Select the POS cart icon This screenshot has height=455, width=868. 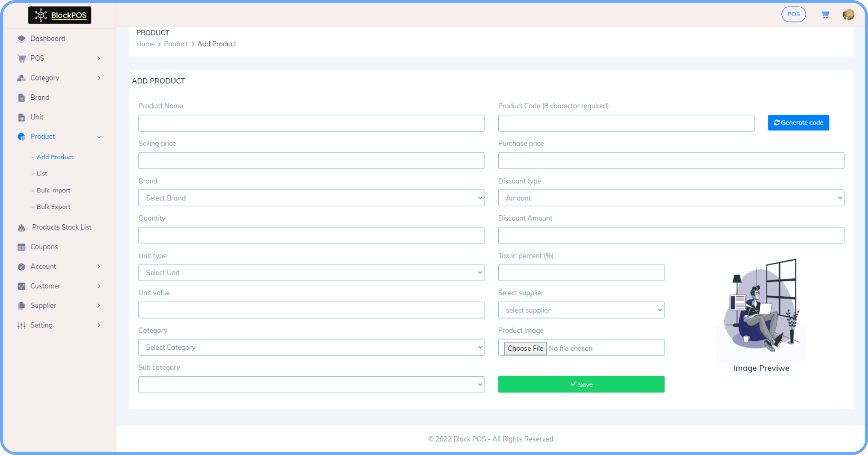tap(21, 58)
